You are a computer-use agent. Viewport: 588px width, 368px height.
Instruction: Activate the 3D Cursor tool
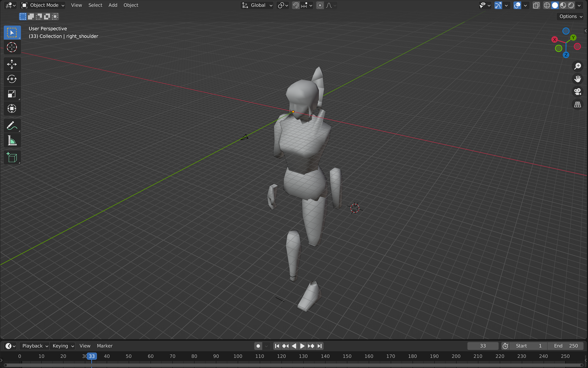coord(12,47)
